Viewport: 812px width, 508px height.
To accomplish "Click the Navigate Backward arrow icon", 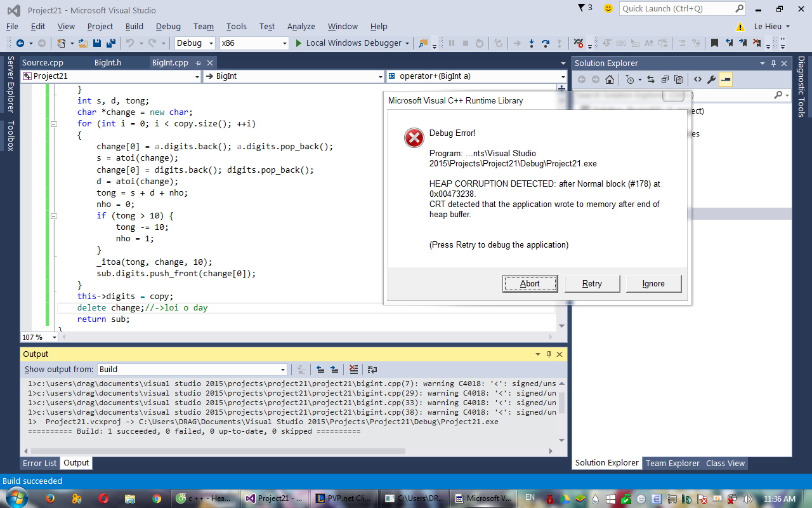I will (x=20, y=43).
